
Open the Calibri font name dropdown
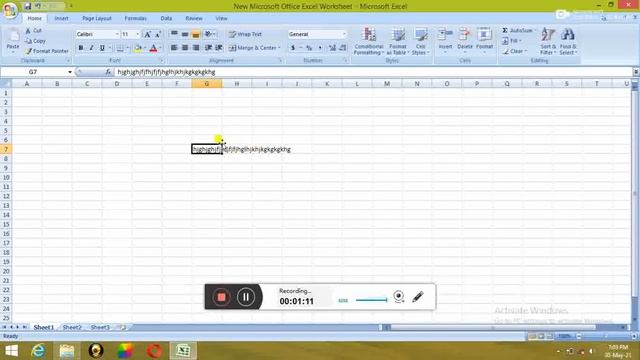pos(117,34)
